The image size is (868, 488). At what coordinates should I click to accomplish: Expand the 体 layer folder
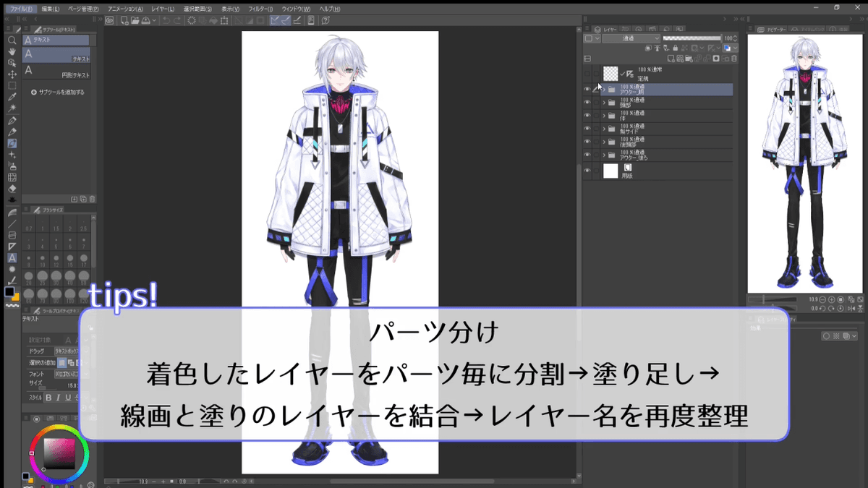(604, 116)
